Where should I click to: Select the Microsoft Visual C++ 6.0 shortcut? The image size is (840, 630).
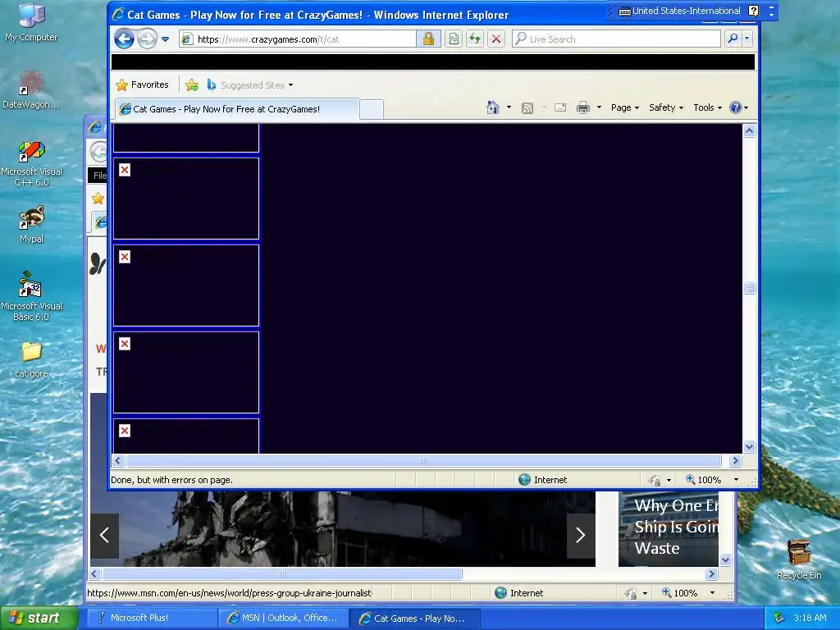[x=32, y=163]
